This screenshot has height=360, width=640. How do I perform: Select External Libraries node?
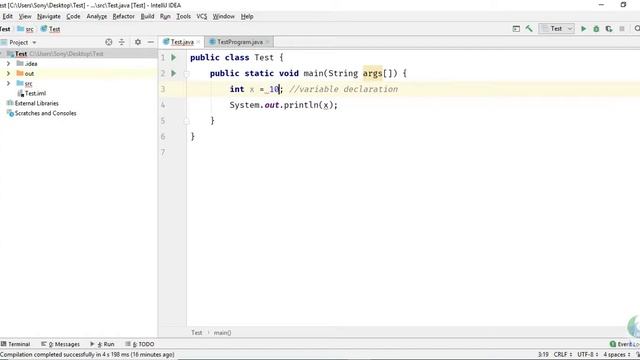[x=37, y=103]
